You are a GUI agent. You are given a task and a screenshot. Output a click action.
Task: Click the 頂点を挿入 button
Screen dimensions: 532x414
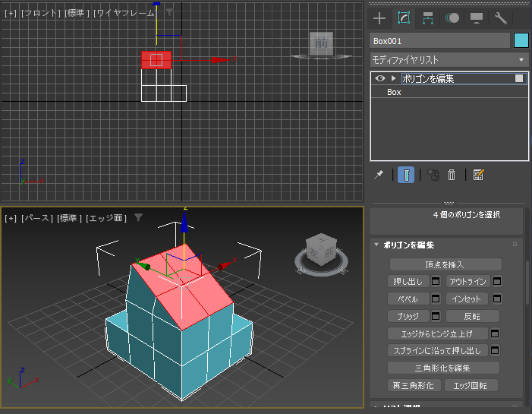point(445,264)
